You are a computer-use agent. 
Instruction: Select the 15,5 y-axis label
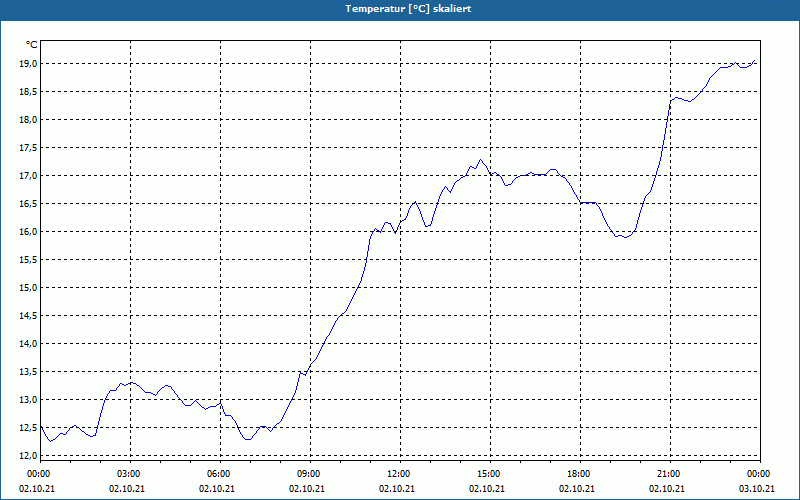point(28,260)
